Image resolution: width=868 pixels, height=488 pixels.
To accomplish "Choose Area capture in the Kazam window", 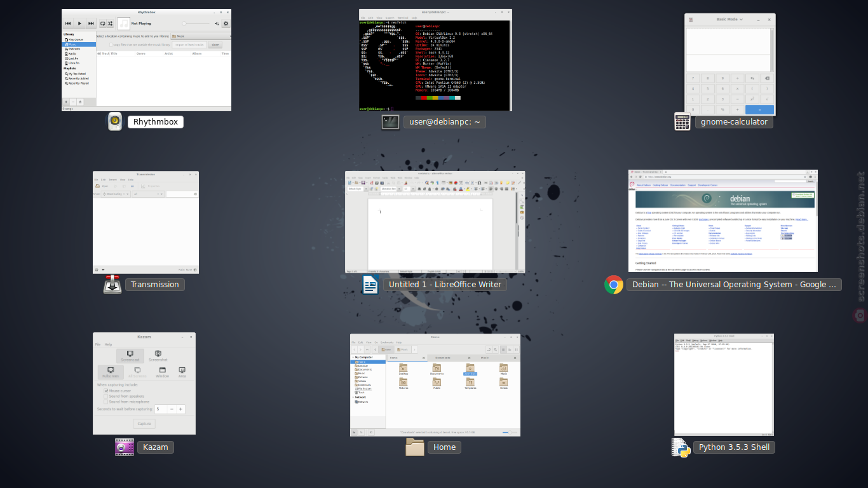I will pos(182,372).
